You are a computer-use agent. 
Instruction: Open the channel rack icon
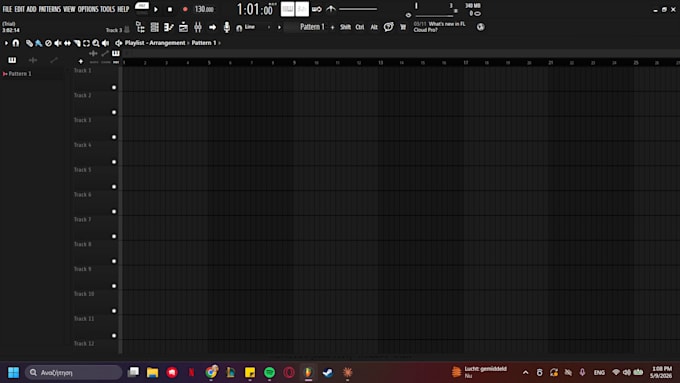click(154, 27)
